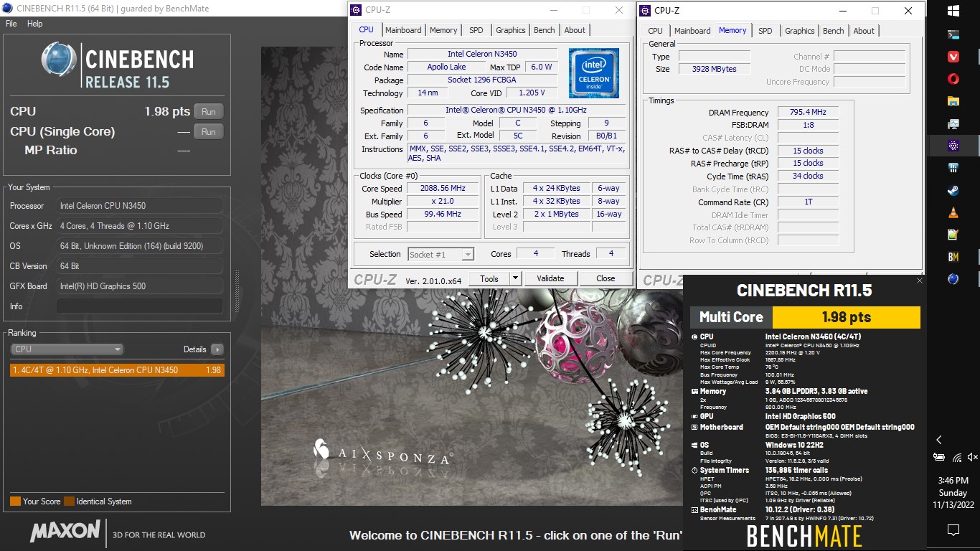Open the terminal icon in the taskbar
The height and width of the screenshot is (551, 980).
(x=953, y=34)
